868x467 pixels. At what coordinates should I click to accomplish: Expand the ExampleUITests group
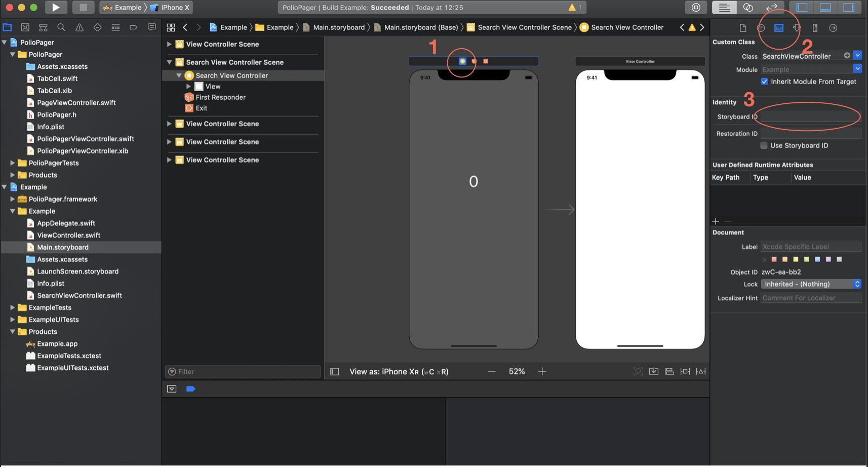coord(12,320)
